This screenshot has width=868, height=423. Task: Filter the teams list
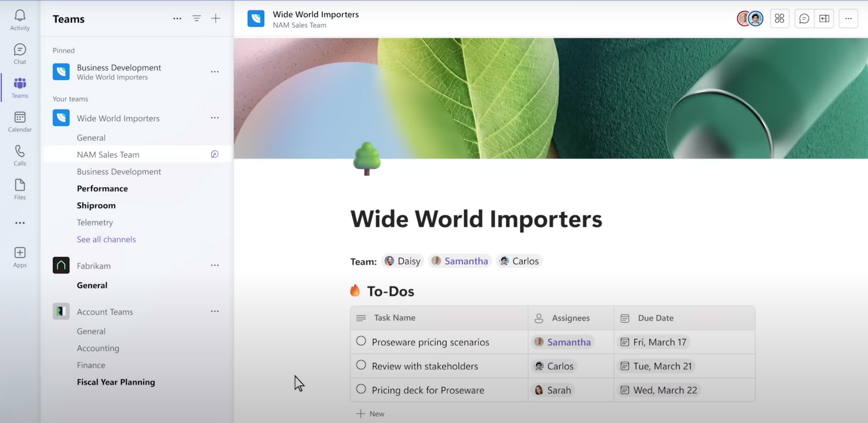197,18
